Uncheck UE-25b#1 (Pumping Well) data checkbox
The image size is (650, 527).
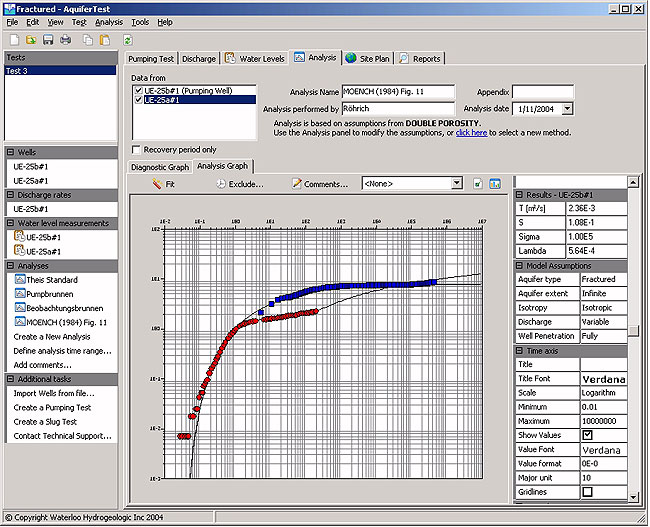pos(138,90)
